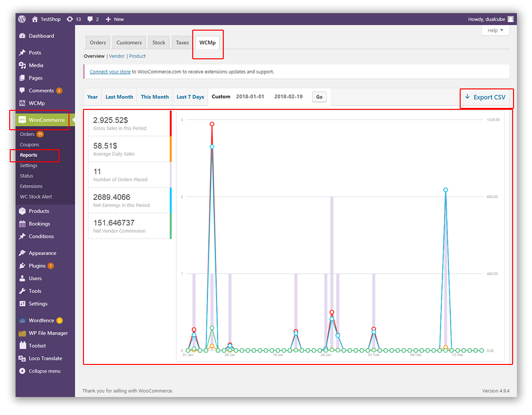Select the Last Month range tab
Viewport: 532px width, 415px height.
(x=119, y=97)
